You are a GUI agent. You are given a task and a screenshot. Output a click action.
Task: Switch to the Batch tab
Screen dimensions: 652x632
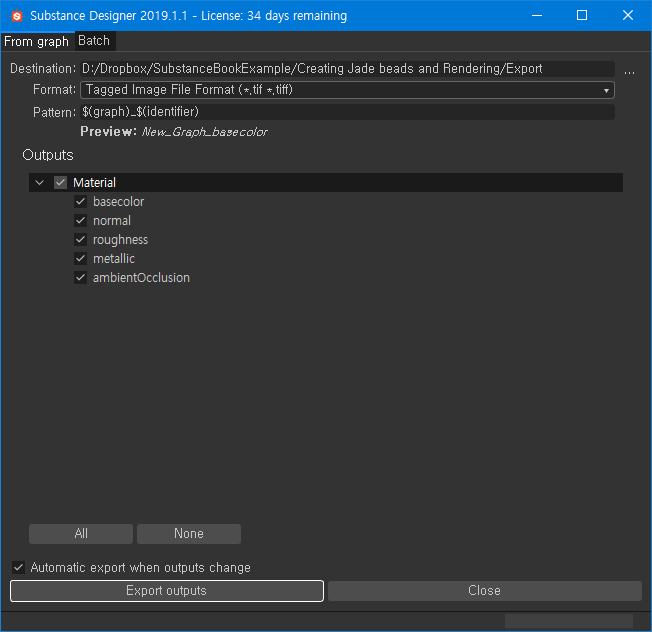(94, 41)
